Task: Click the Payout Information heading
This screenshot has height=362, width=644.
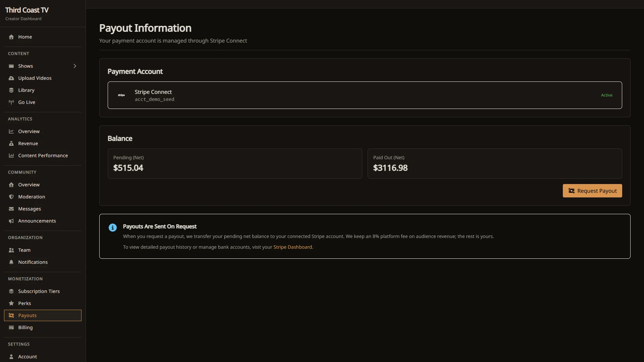Action: (x=145, y=28)
